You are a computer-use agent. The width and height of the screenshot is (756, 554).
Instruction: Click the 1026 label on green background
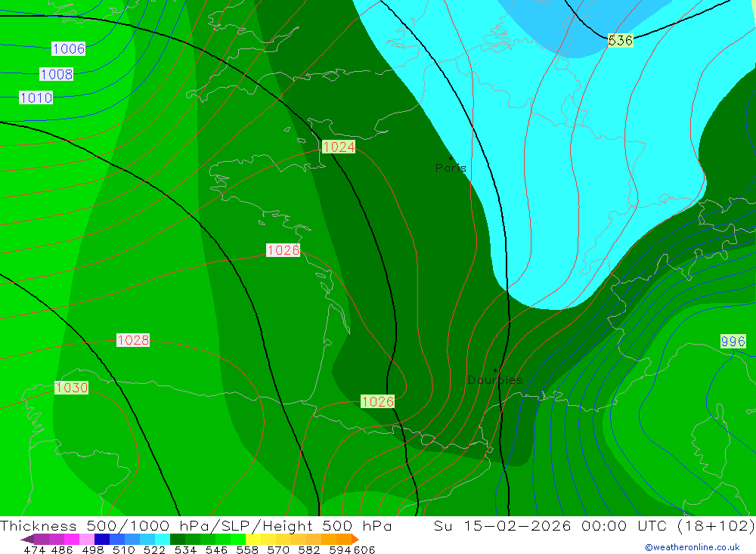tap(377, 401)
